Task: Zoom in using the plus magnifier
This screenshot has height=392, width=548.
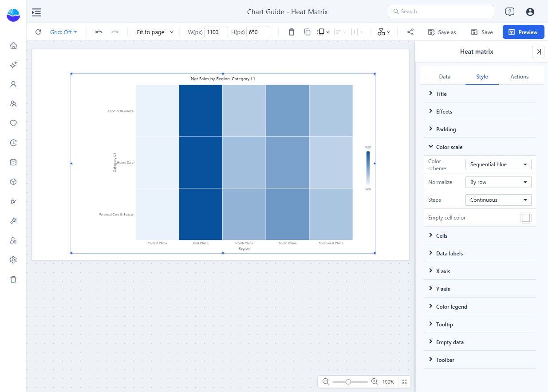Action: 375,381
